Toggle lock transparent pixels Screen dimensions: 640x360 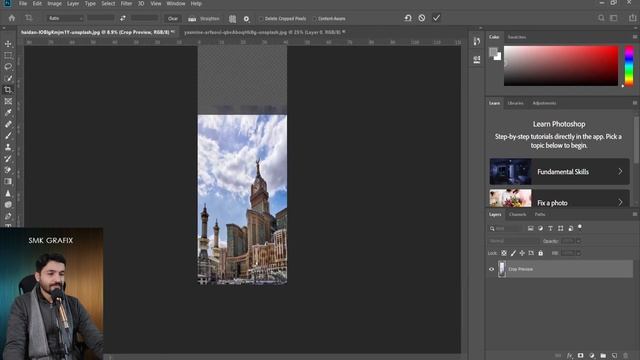504,253
